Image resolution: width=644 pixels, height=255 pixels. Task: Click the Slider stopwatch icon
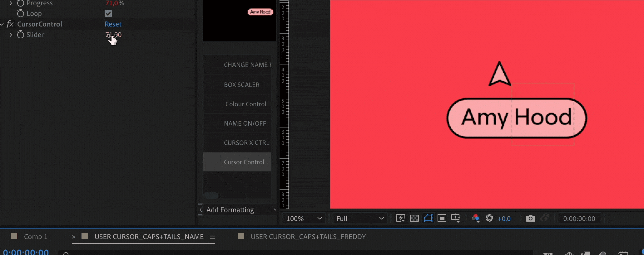pyautogui.click(x=21, y=35)
